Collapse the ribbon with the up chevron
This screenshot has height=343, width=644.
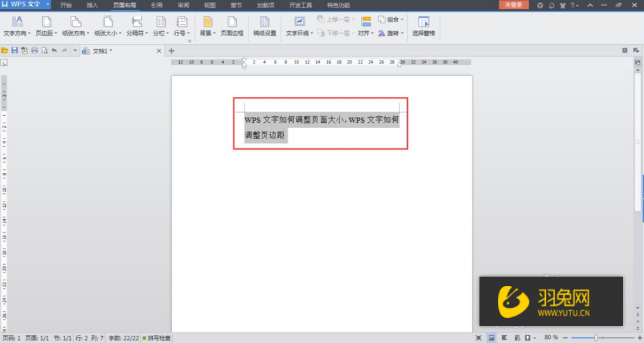click(x=590, y=5)
